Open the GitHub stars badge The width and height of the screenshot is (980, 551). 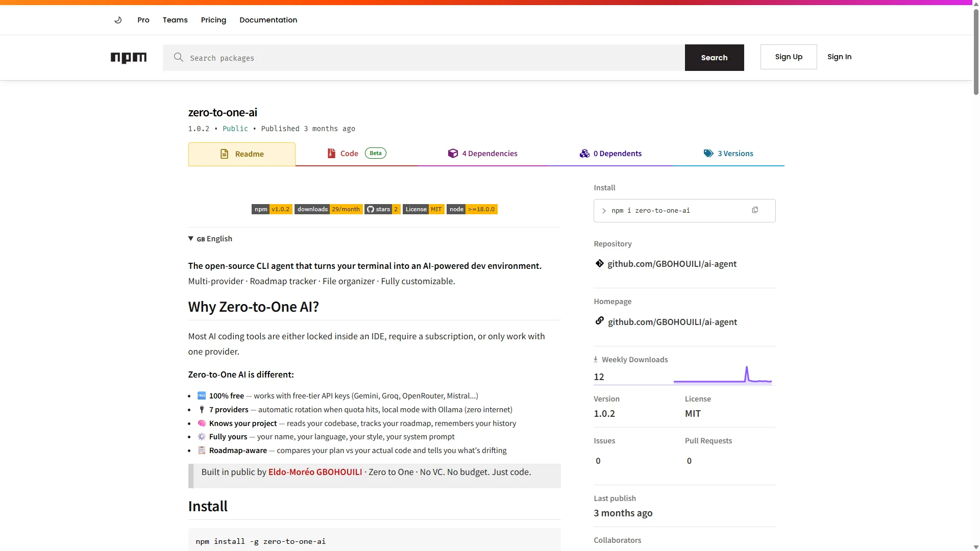click(x=383, y=209)
